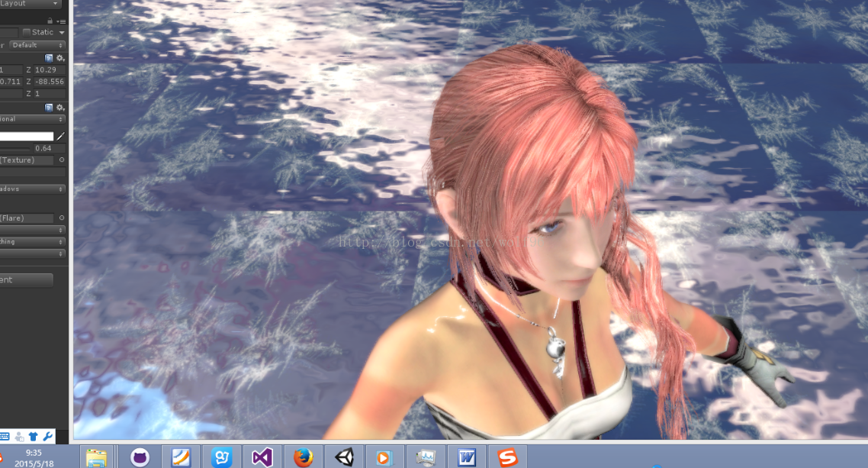Pick color with the eyedropper icon
The height and width of the screenshot is (468, 868).
click(x=60, y=136)
